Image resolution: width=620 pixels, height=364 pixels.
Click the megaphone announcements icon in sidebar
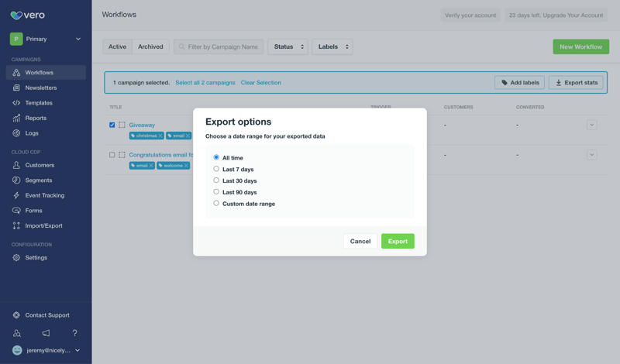point(46,333)
